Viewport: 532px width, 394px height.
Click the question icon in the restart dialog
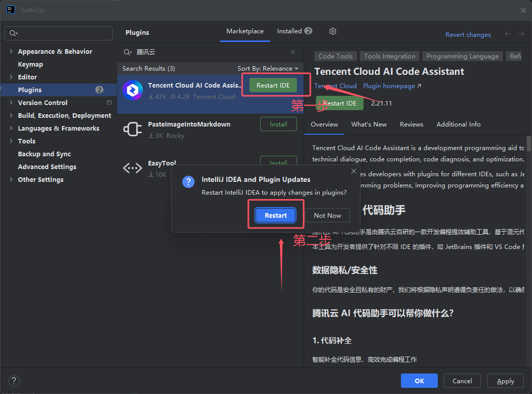[x=188, y=182]
